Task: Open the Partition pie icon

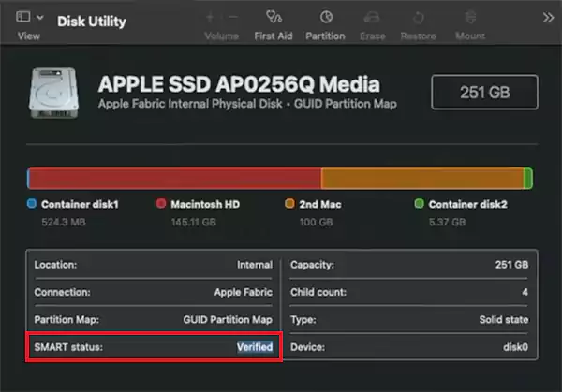Action: 326,17
